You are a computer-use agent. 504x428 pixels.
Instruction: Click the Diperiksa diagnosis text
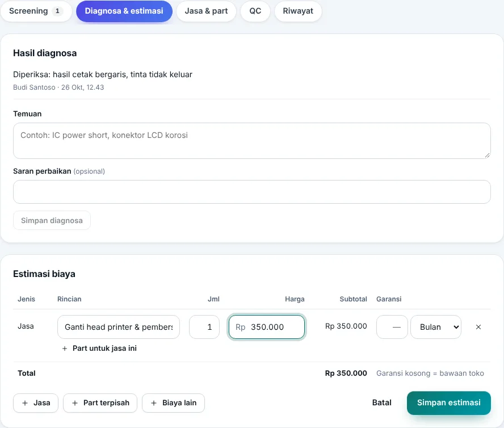(x=103, y=74)
